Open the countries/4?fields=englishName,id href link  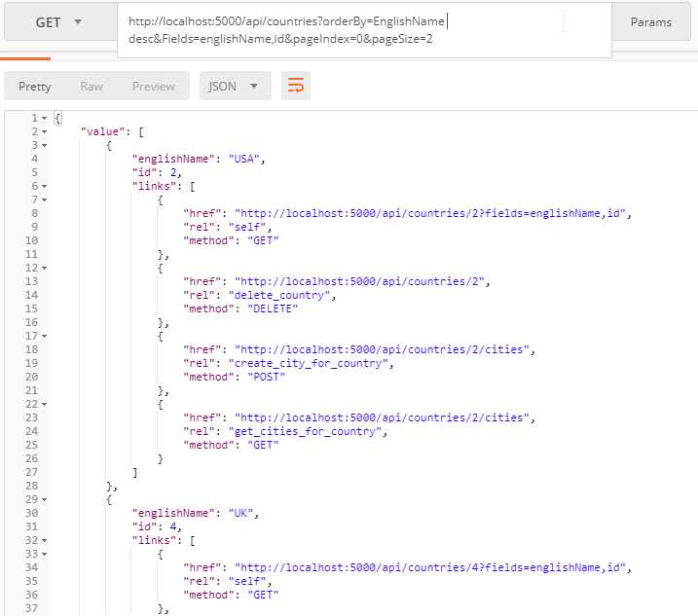pos(430,568)
